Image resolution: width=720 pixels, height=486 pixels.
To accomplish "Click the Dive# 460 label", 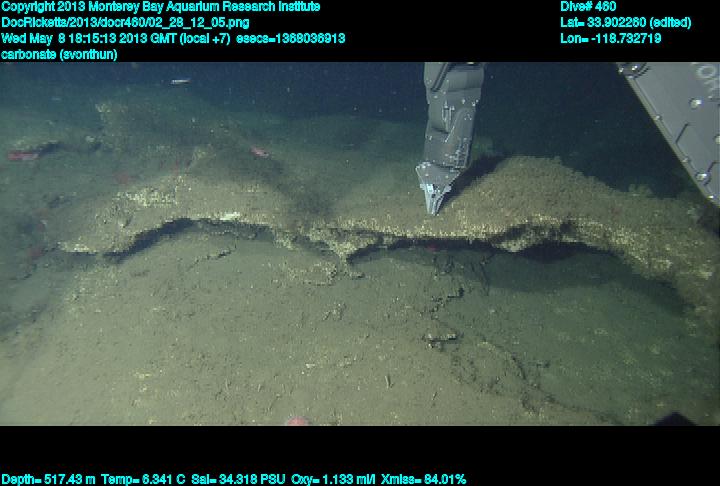I will pyautogui.click(x=589, y=7).
